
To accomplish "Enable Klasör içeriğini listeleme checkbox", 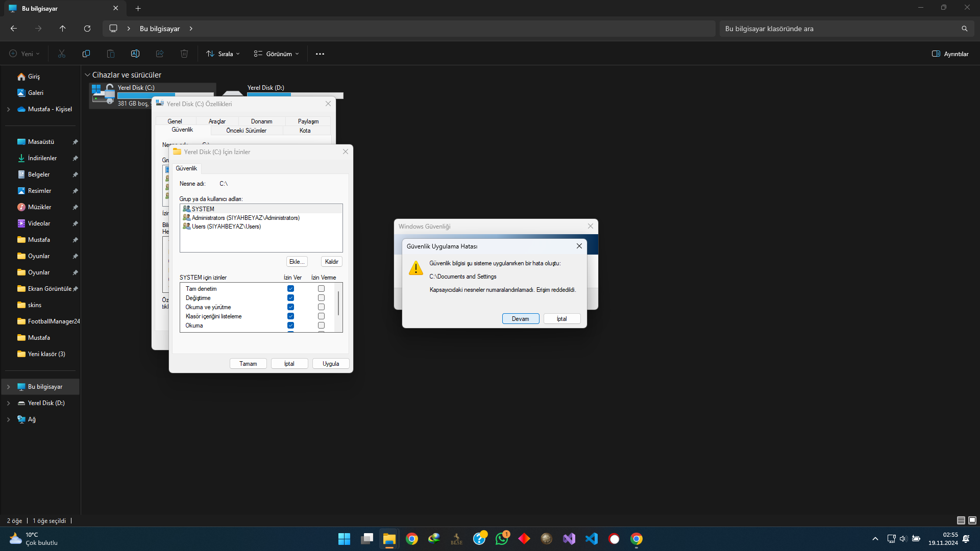I will [290, 316].
